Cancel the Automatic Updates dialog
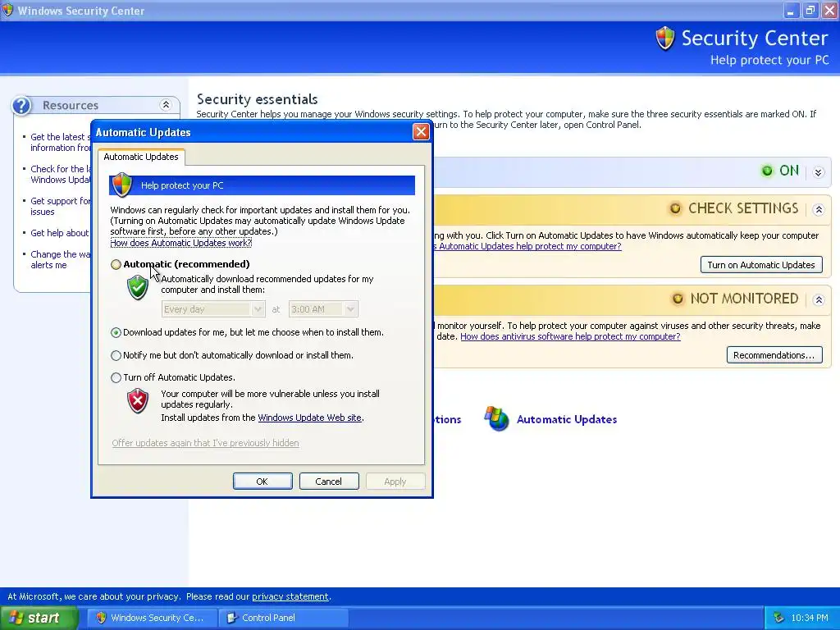The image size is (840, 630). click(328, 481)
